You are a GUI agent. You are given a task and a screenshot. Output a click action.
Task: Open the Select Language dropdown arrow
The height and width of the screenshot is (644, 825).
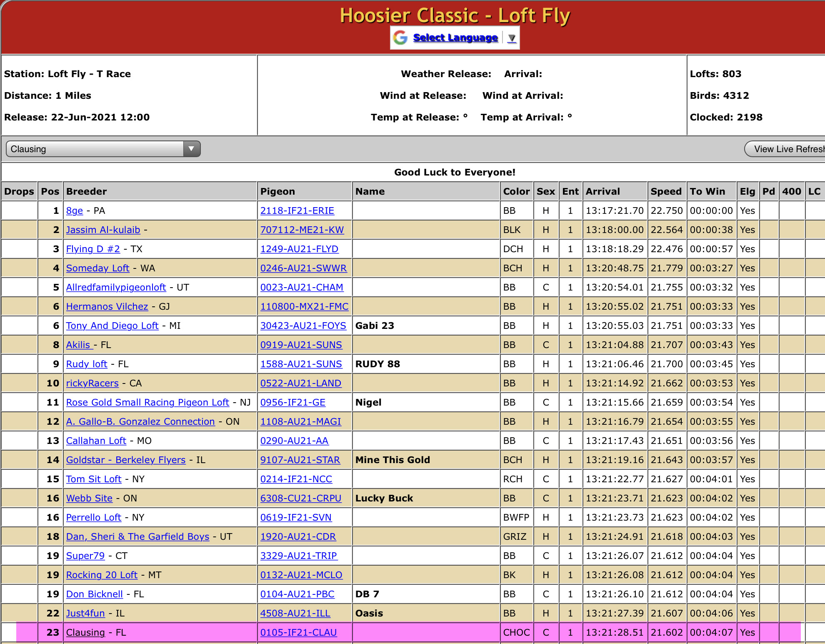(512, 38)
